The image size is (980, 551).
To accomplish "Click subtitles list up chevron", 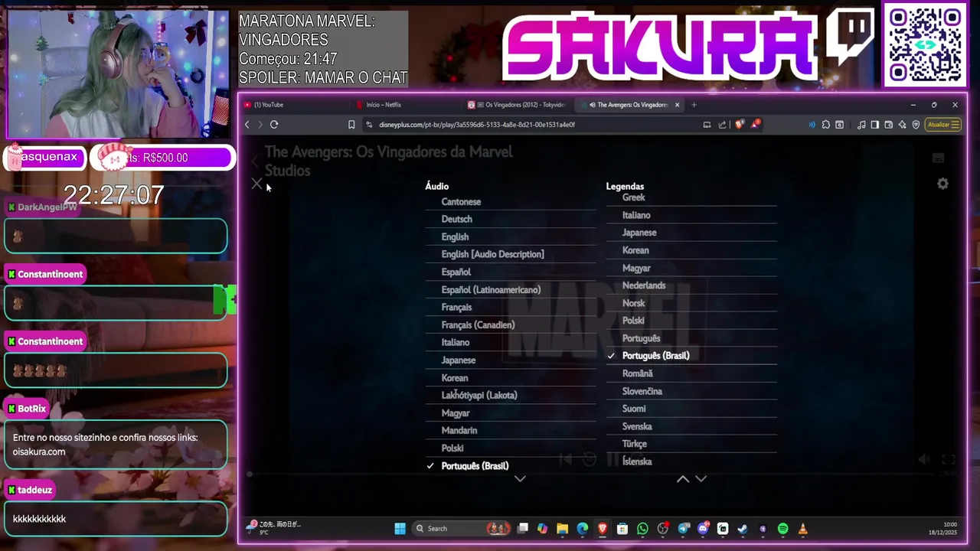I will (x=683, y=479).
